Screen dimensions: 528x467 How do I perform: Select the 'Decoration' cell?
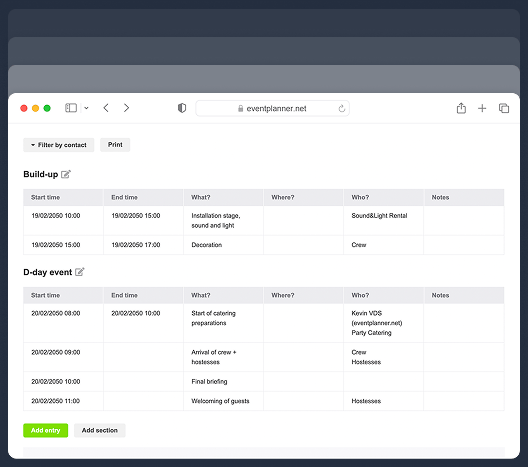click(x=224, y=245)
